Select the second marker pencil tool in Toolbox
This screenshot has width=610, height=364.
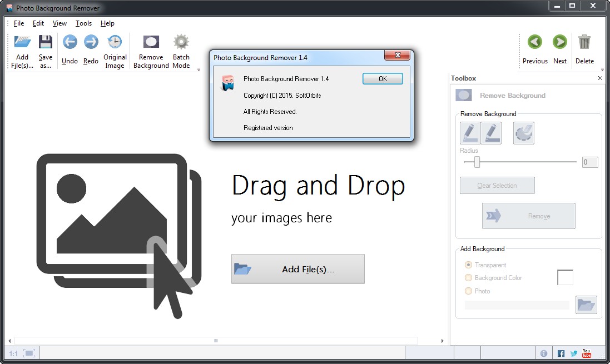point(491,133)
